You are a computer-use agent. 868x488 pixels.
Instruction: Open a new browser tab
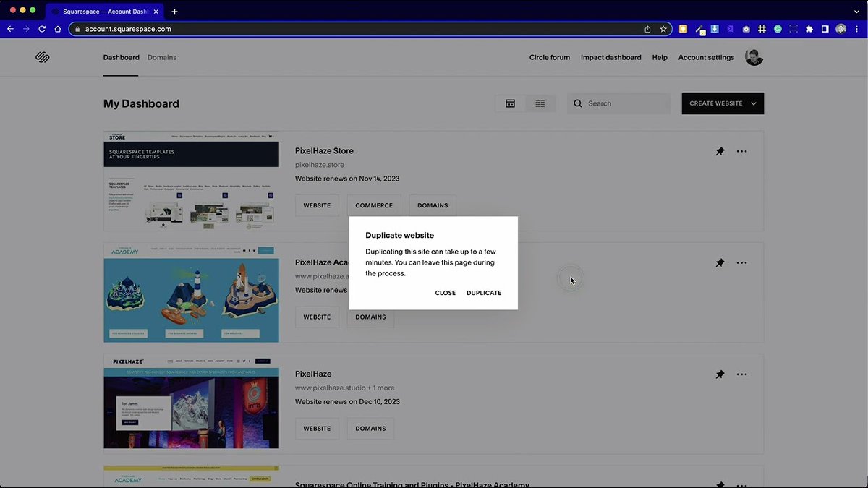(x=174, y=12)
